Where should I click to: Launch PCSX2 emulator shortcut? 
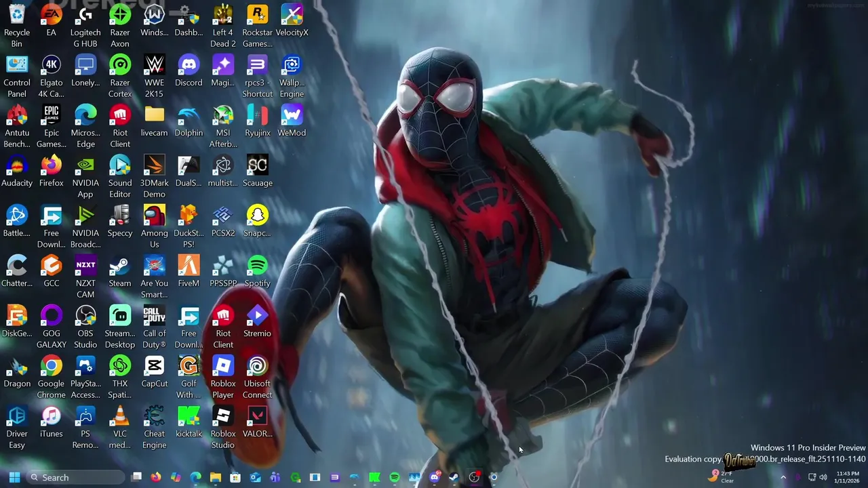pos(223,221)
